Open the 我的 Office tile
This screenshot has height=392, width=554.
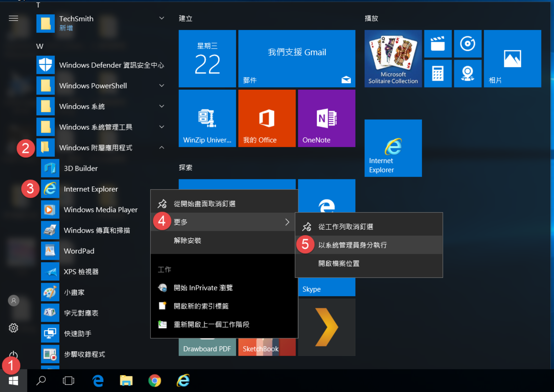tap(267, 118)
